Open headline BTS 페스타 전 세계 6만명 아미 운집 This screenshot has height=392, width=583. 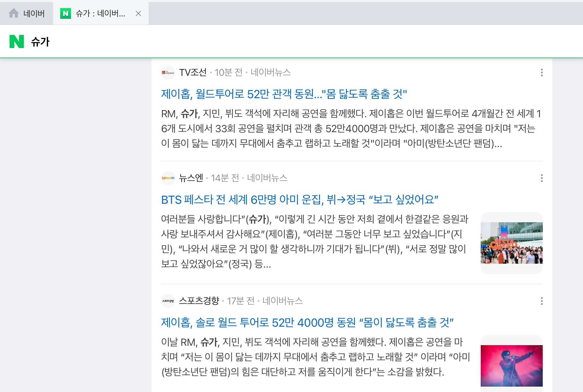pos(300,200)
